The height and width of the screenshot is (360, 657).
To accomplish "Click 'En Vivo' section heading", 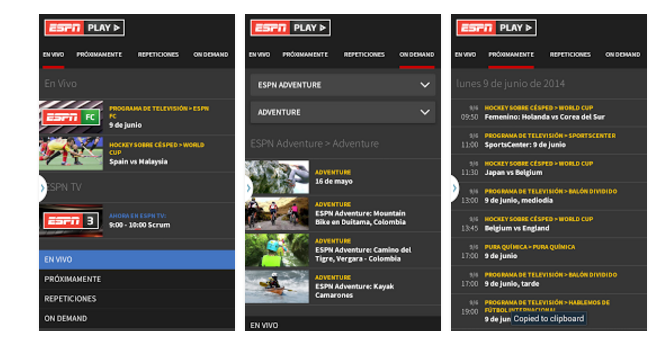I will point(60,84).
